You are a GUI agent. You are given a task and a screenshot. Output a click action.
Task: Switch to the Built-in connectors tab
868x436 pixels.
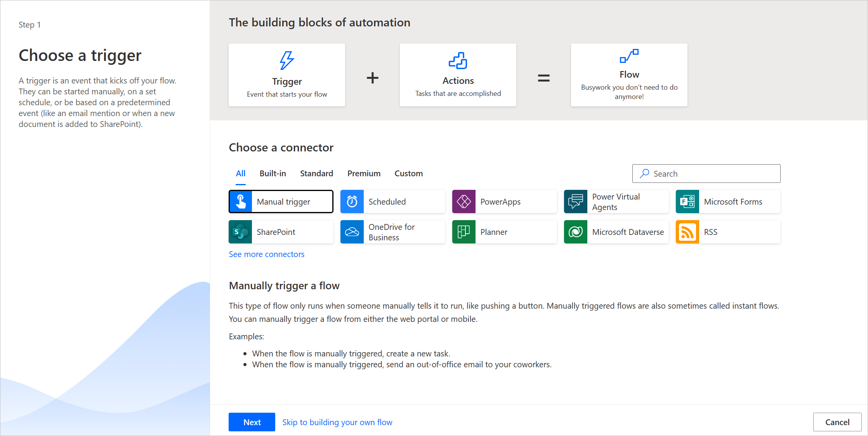tap(272, 174)
